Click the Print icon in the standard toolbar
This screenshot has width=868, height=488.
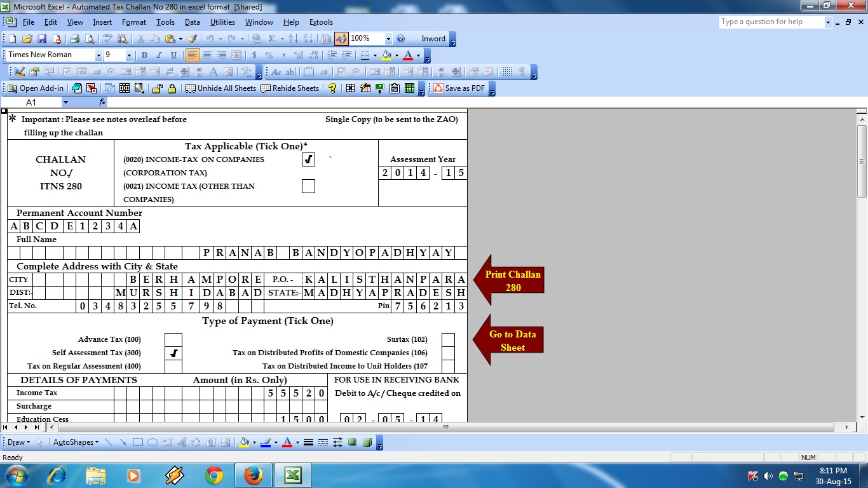[74, 39]
